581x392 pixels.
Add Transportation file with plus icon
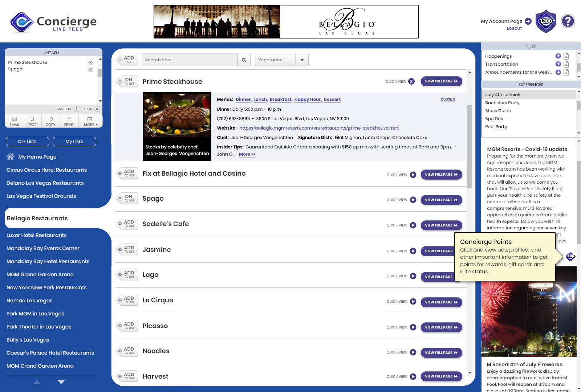pyautogui.click(x=558, y=64)
